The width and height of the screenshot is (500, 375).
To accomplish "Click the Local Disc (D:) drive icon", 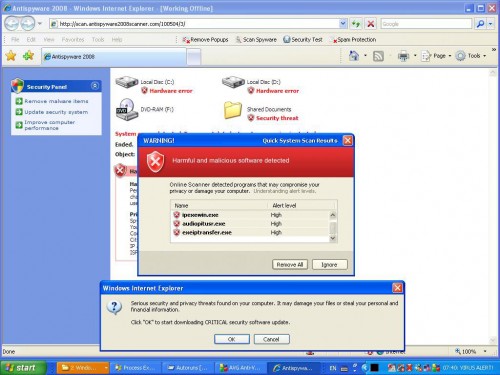I will coord(233,82).
